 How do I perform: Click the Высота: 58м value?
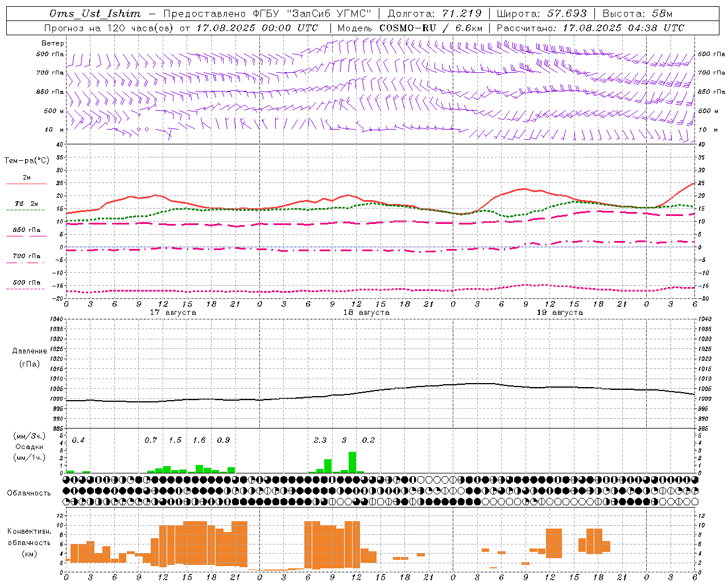click(x=638, y=13)
